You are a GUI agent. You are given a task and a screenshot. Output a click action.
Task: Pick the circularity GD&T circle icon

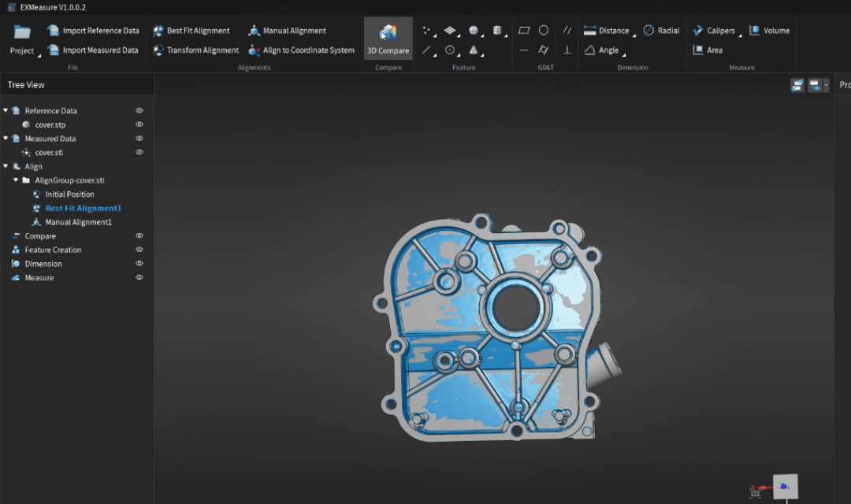[543, 31]
